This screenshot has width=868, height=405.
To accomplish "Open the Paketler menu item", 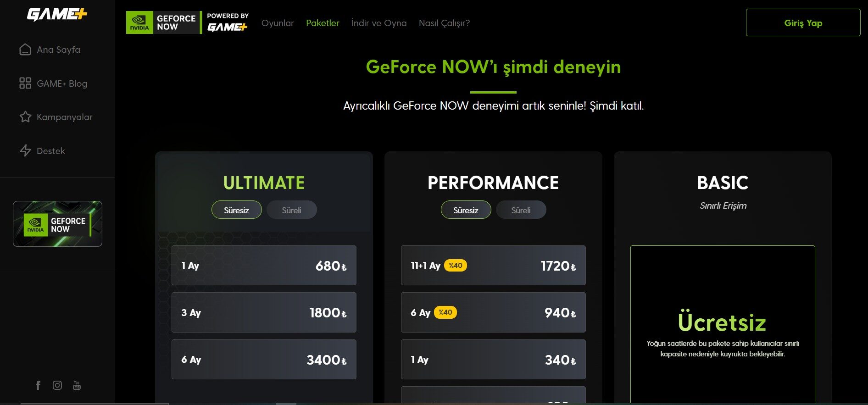I will pos(323,23).
